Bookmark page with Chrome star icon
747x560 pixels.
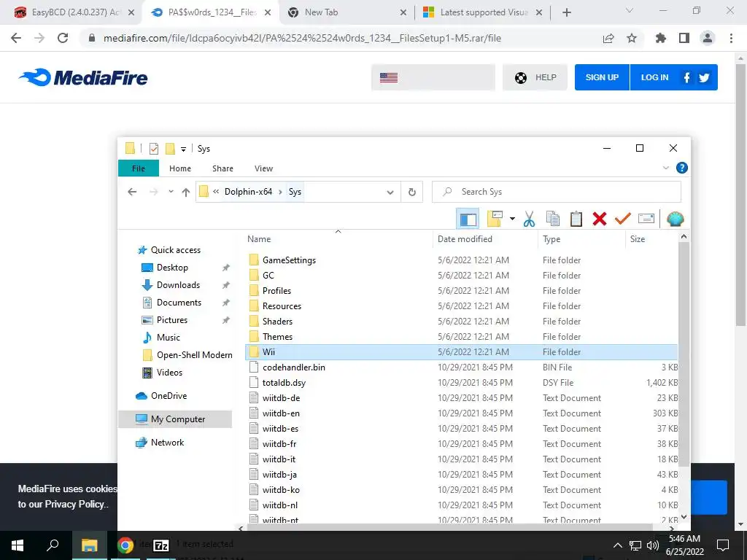632,38
